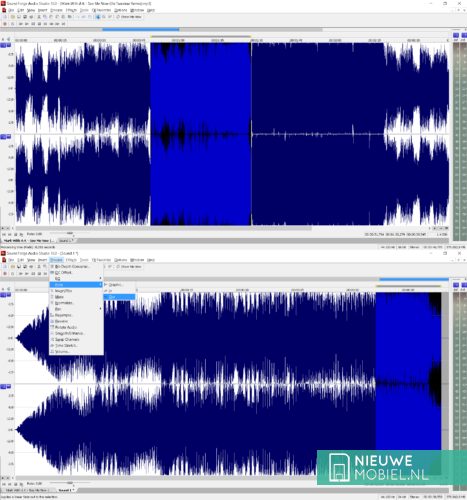Select Magnify tool icon in top window toolbar
The height and width of the screenshot is (500, 467).
104,17
